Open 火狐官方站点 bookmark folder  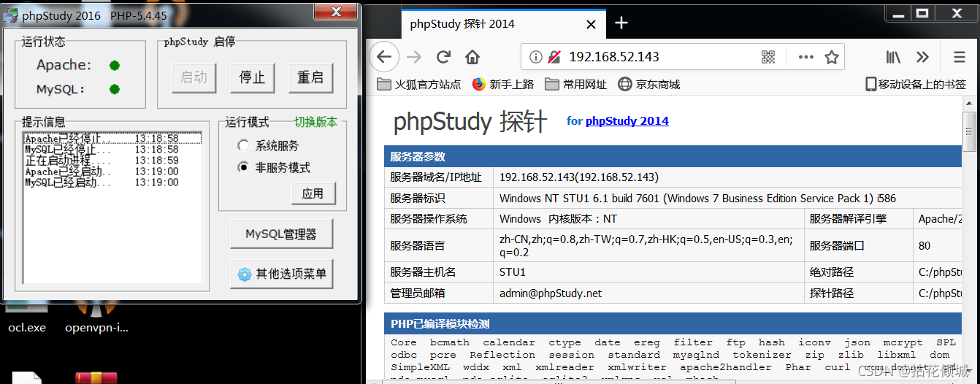click(x=419, y=84)
